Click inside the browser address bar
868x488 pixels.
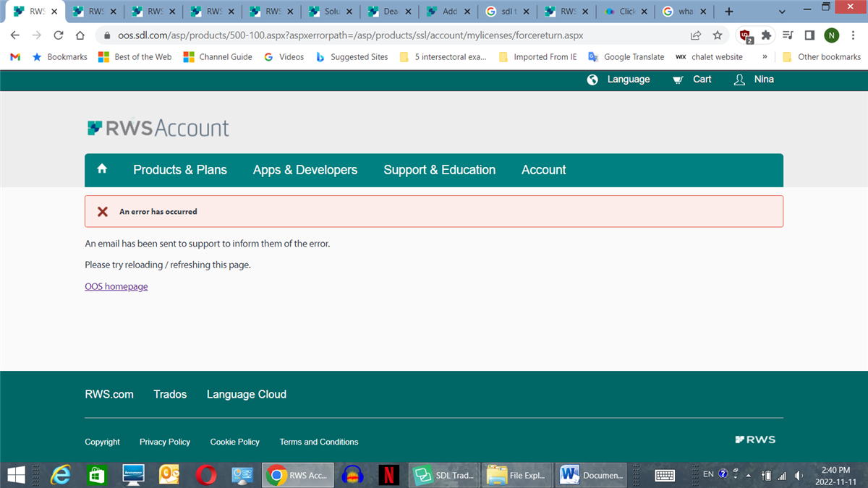tap(362, 34)
